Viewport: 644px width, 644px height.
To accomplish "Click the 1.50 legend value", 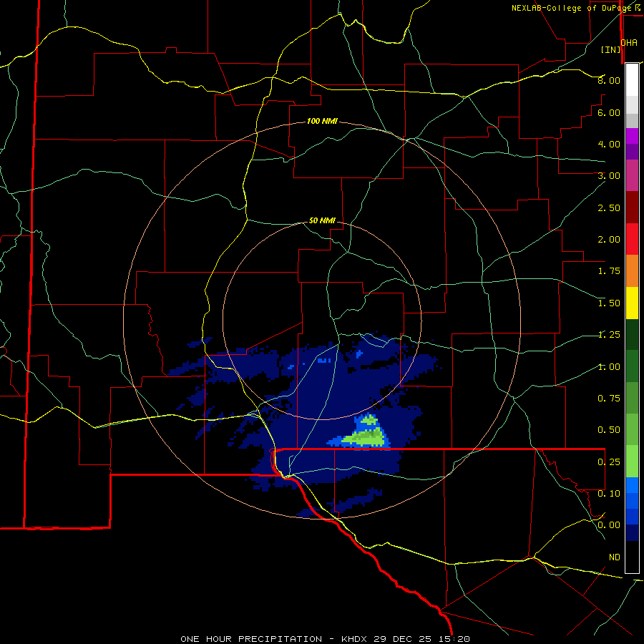I will (x=609, y=303).
